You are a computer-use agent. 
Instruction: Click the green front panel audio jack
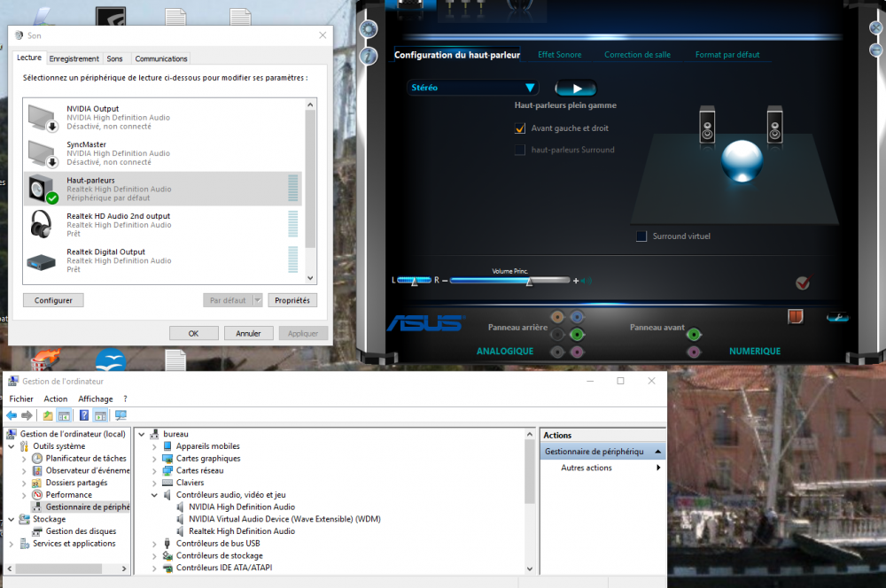pos(694,334)
